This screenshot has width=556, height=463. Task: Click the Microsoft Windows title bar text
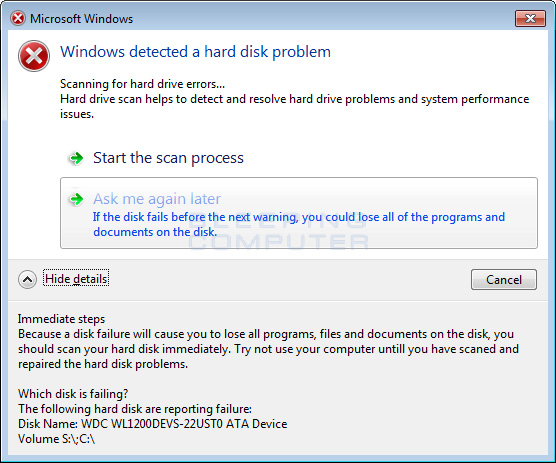[82, 19]
